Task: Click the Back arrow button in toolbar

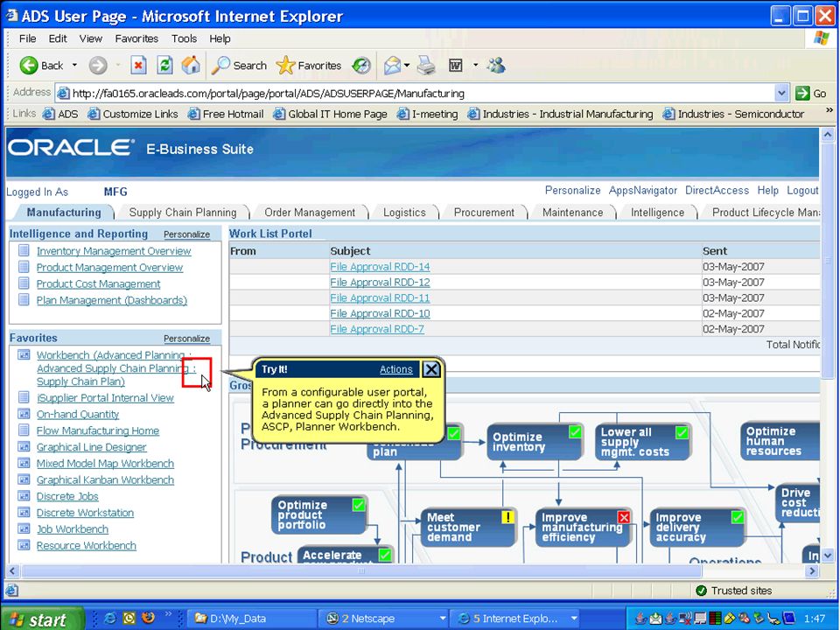Action: click(41, 66)
